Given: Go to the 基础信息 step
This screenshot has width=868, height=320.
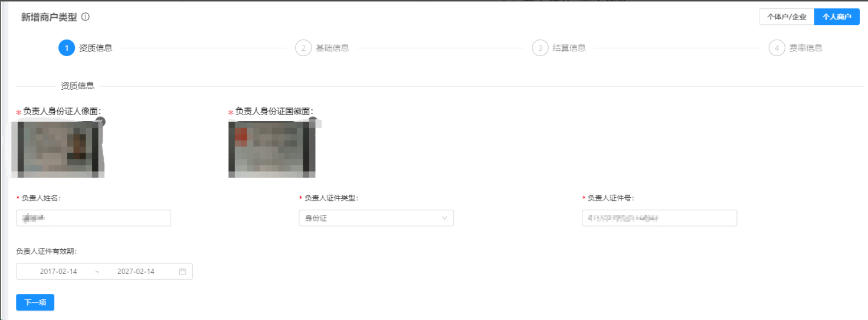Looking at the screenshot, I should [x=332, y=48].
